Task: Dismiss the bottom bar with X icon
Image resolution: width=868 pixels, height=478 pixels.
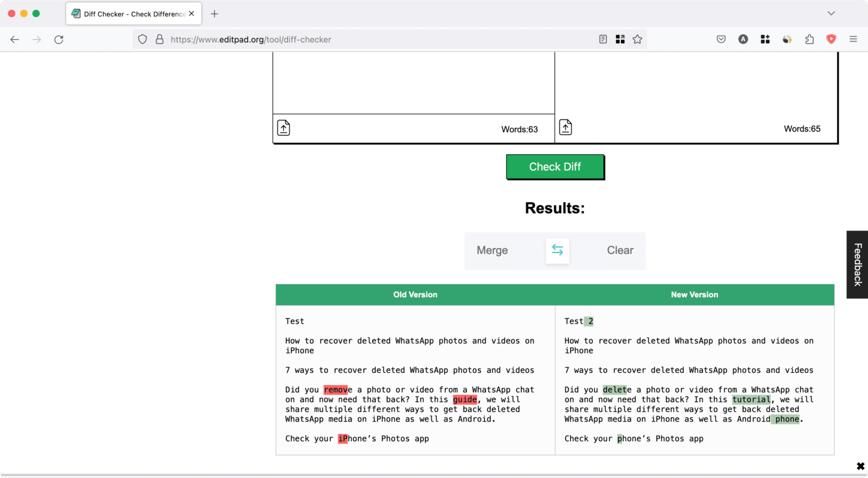Action: coord(860,466)
